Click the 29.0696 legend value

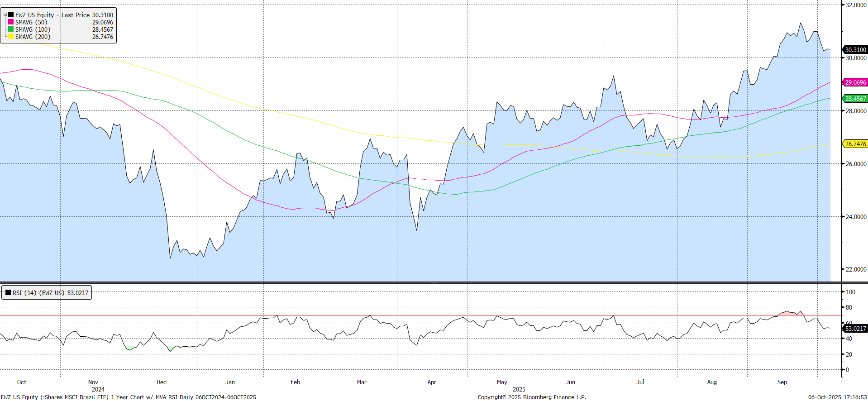103,22
